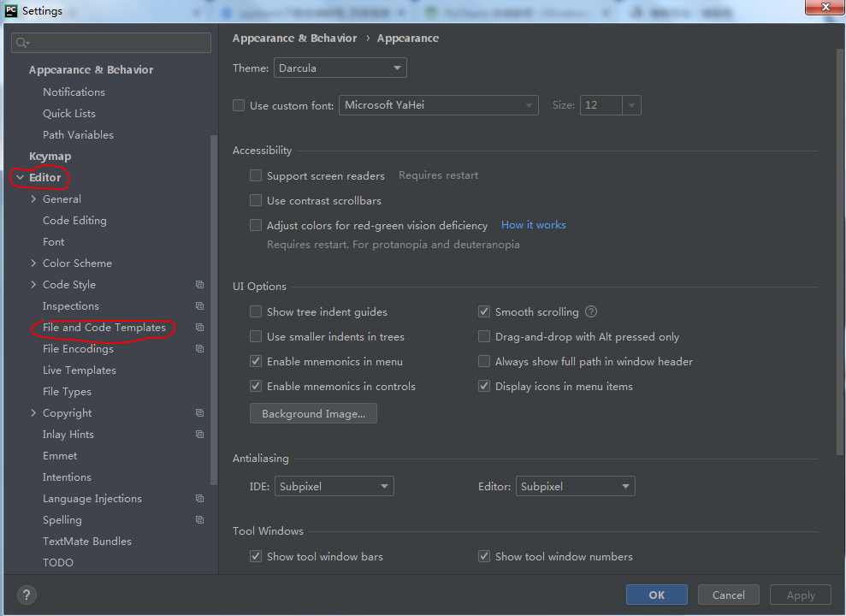
Task: Uncheck Enable mnemonics in menu
Action: coord(256,361)
